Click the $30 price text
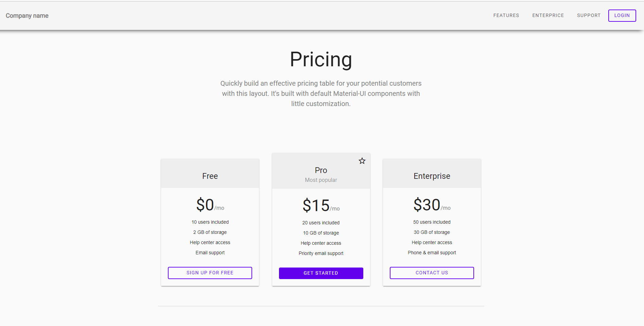The image size is (644, 326). (x=427, y=205)
